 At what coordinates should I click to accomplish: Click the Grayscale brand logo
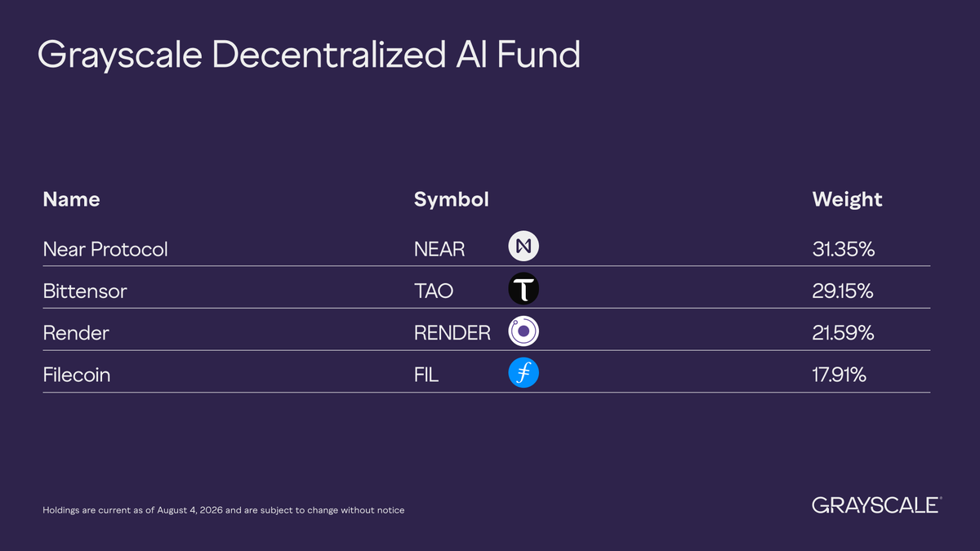877,505
